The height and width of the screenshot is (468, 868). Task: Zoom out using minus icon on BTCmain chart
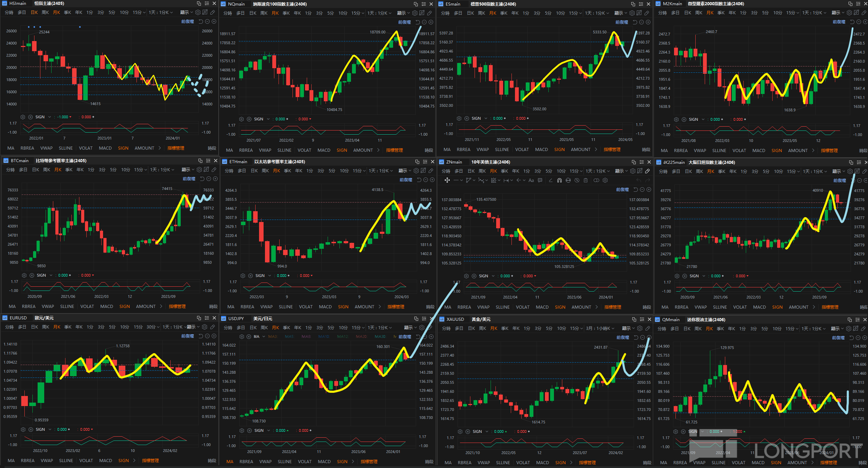pos(209,179)
